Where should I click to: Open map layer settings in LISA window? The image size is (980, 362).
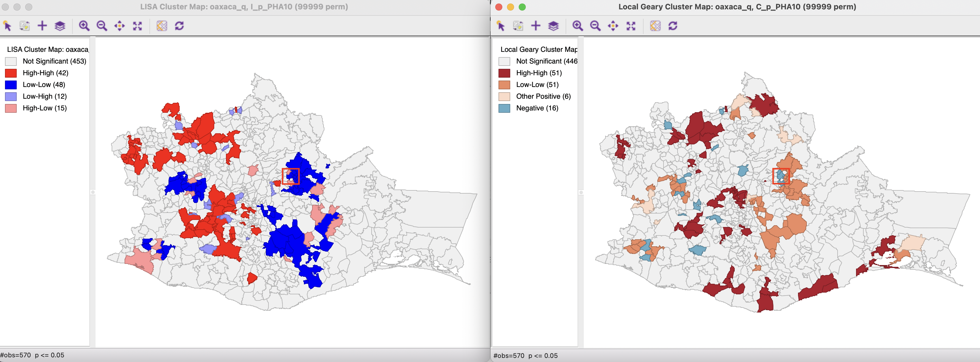tap(60, 26)
